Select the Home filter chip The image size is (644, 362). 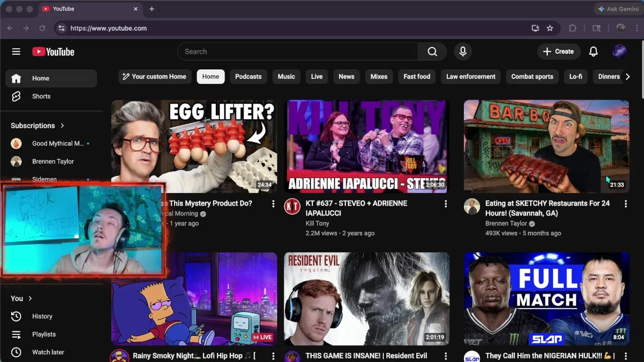coord(210,76)
